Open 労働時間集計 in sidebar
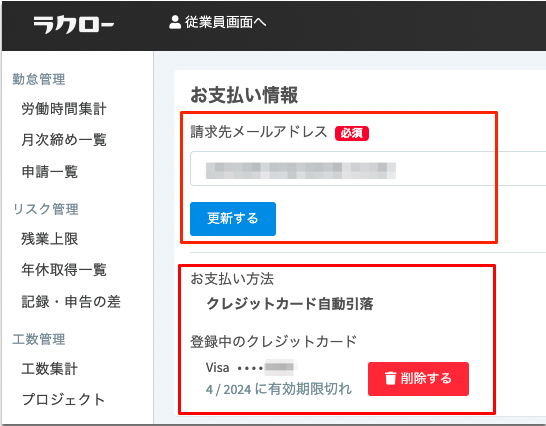The width and height of the screenshot is (546, 426). (64, 109)
